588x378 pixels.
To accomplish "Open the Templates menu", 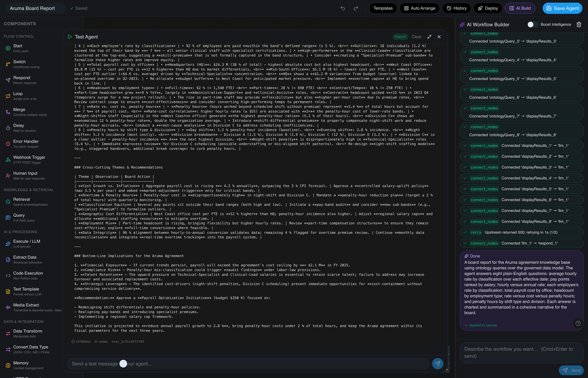I will [383, 8].
